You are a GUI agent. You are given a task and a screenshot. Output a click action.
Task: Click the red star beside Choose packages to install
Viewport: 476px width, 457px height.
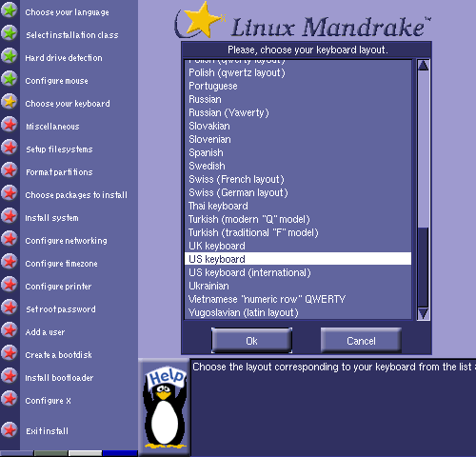(x=10, y=193)
